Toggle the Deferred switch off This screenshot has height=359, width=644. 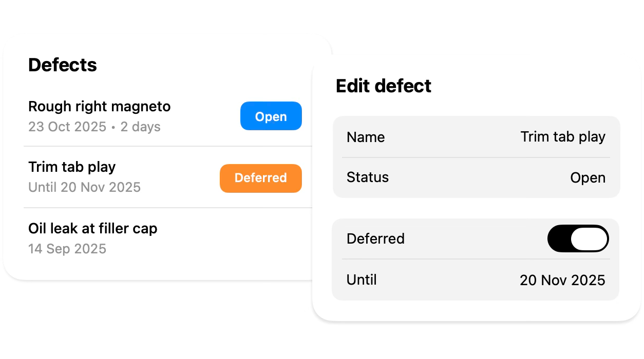coord(578,239)
